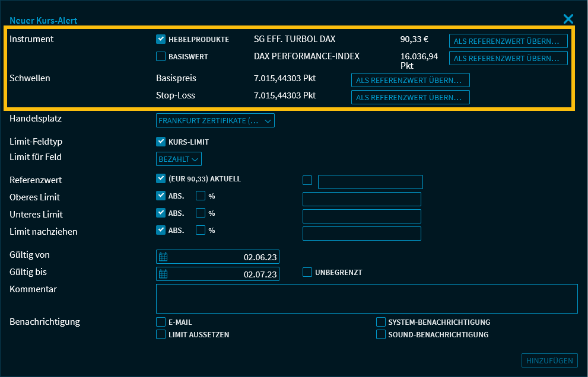
Task: Check the Limit aussetzen option
Action: [161, 334]
